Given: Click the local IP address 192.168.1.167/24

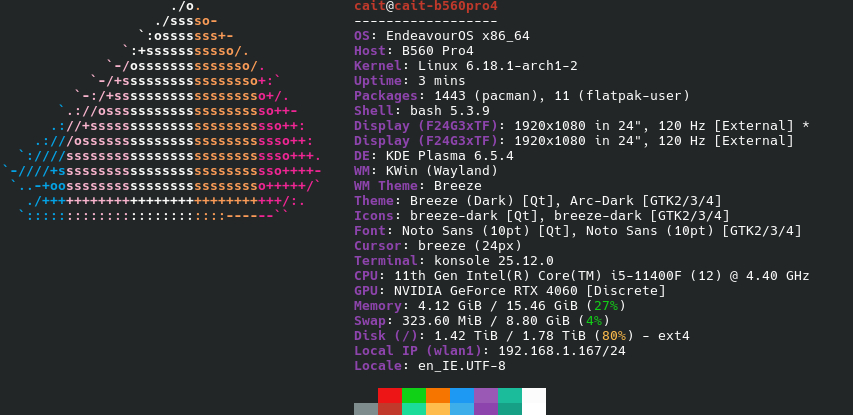Looking at the screenshot, I should (x=563, y=351).
